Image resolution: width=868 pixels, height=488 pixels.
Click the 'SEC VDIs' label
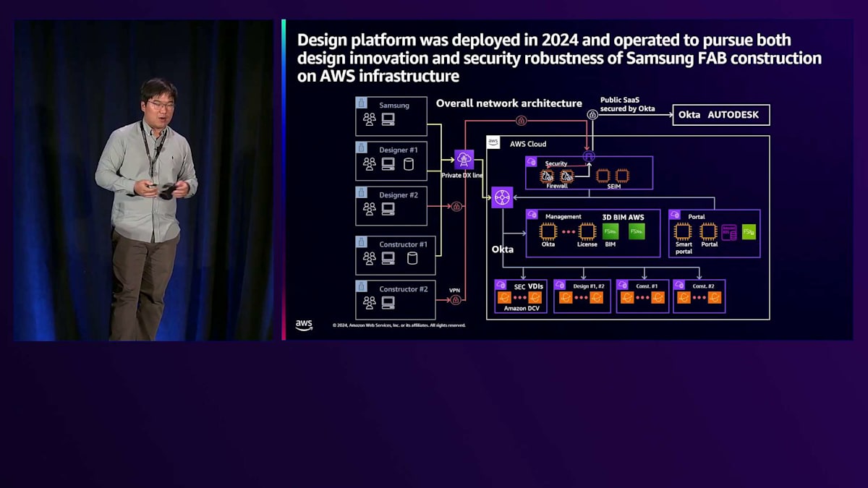pos(528,286)
